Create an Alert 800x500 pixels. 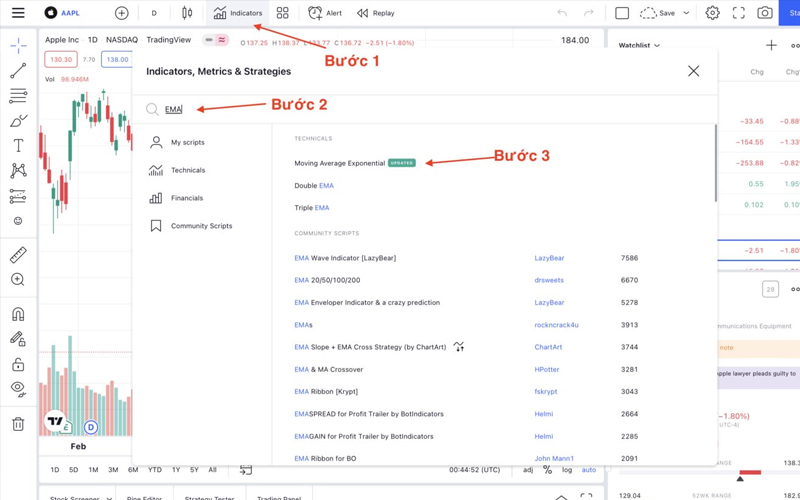[x=324, y=13]
